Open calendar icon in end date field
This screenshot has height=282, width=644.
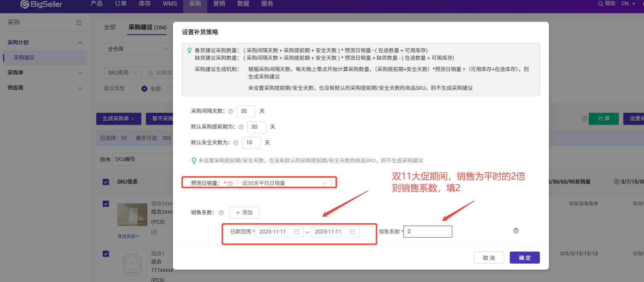click(x=352, y=232)
